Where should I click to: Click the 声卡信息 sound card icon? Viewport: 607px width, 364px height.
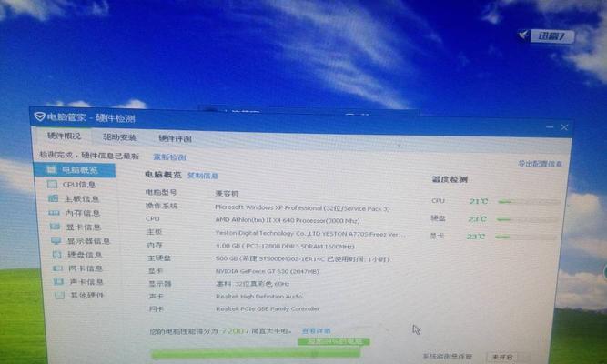pyautogui.click(x=58, y=281)
